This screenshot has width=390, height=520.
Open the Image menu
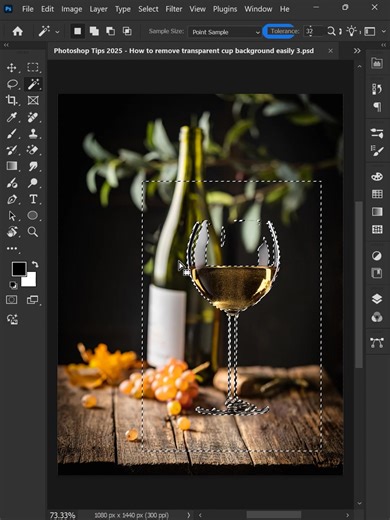(72, 9)
